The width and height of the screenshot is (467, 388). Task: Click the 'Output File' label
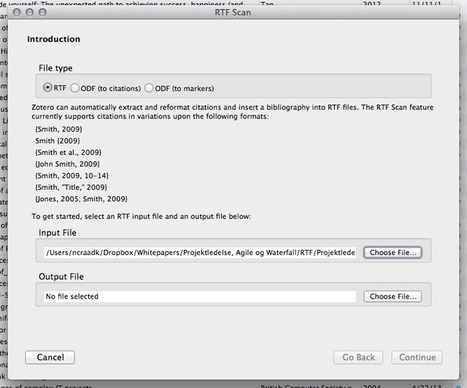(61, 277)
